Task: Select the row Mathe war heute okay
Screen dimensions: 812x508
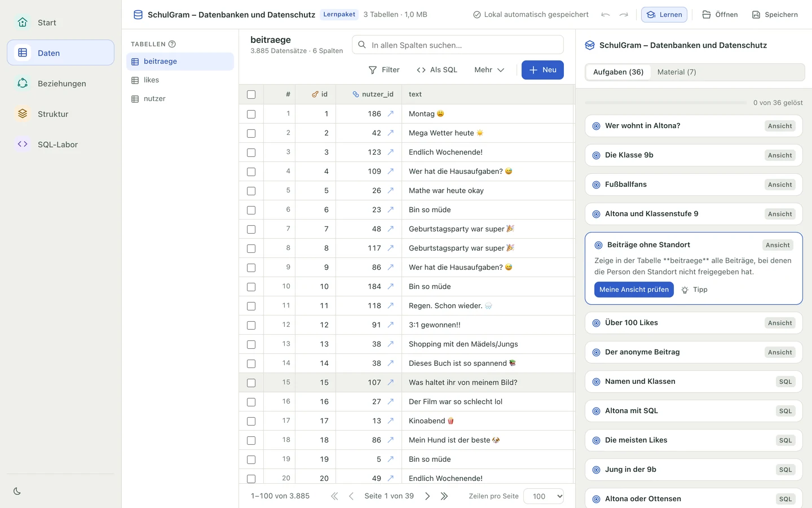Action: (251, 191)
